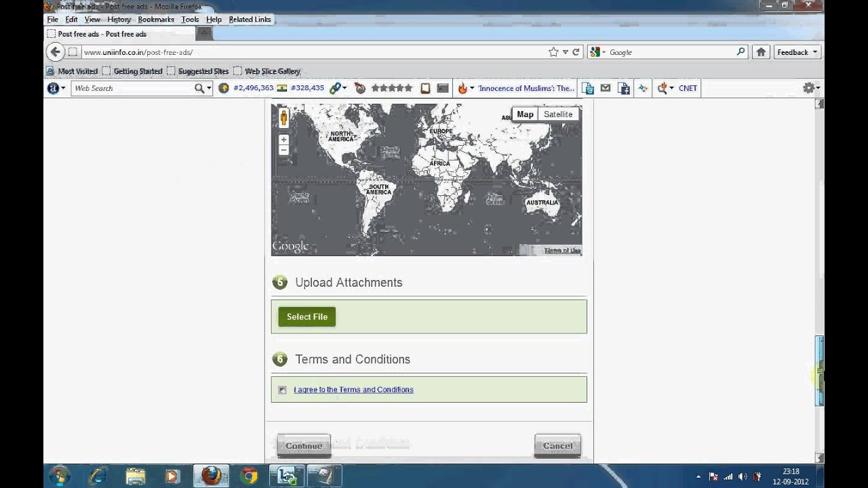Click the page vertical scrollbar thumb
Screen dimensions: 868x488
(819, 371)
